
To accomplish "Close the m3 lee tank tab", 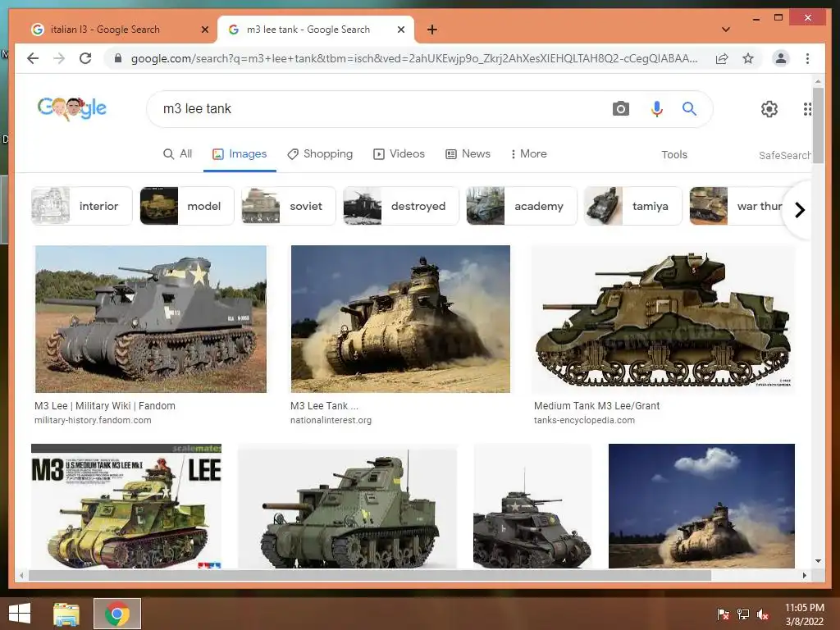I will tap(400, 30).
